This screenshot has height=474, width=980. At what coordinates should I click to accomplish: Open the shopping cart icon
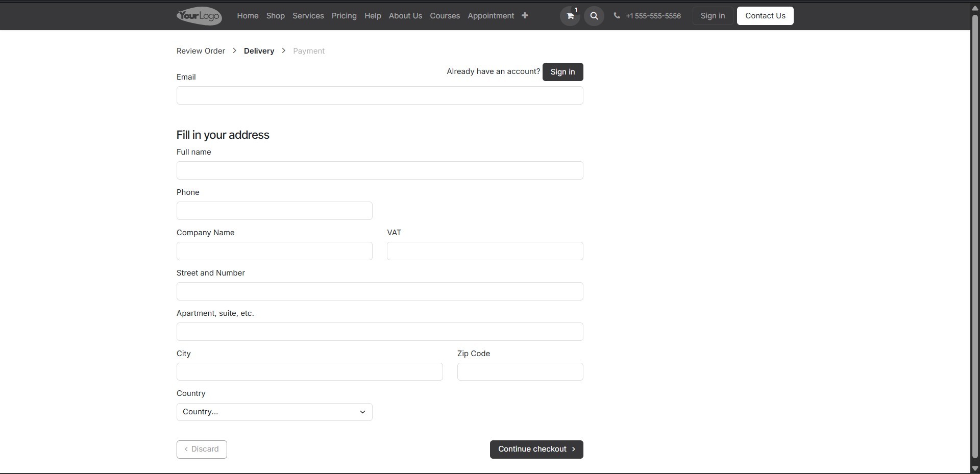[570, 16]
